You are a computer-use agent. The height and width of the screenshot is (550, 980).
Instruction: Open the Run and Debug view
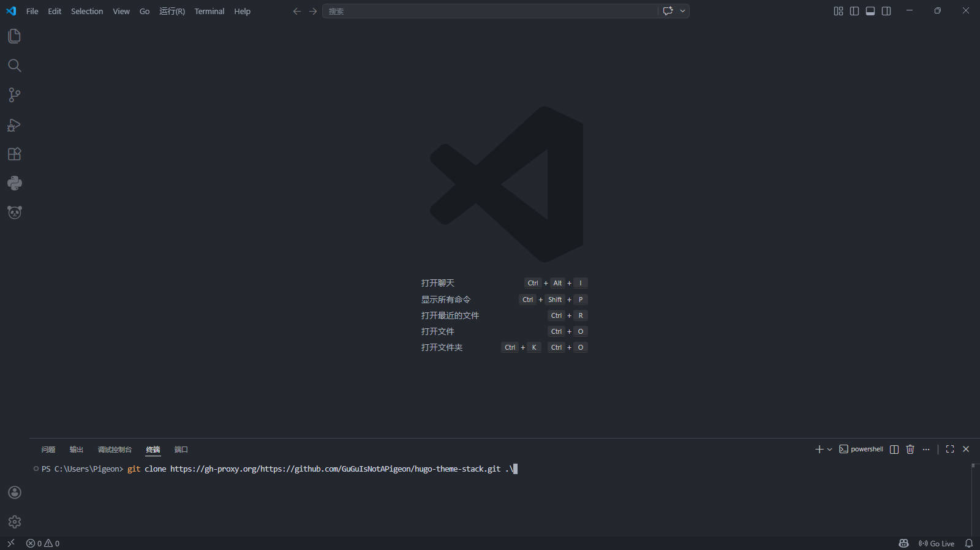(x=15, y=125)
